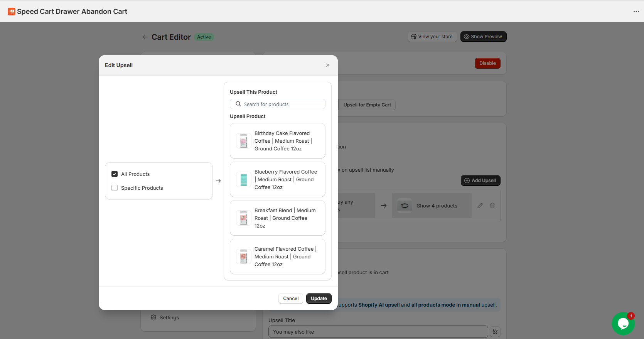Screen dimensions: 644x339
Task: Open the three-dot menu in top bar
Action: click(x=636, y=12)
